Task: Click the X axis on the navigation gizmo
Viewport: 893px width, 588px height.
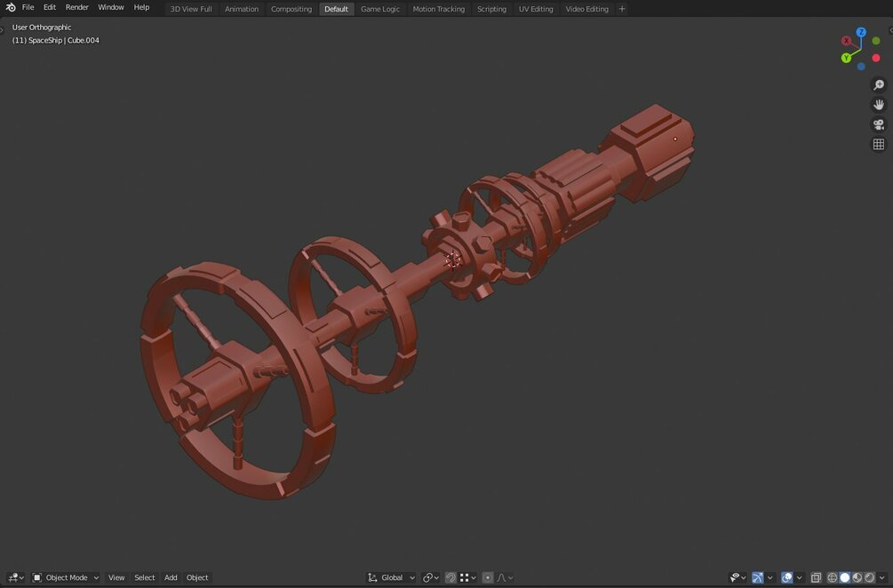Action: 846,41
